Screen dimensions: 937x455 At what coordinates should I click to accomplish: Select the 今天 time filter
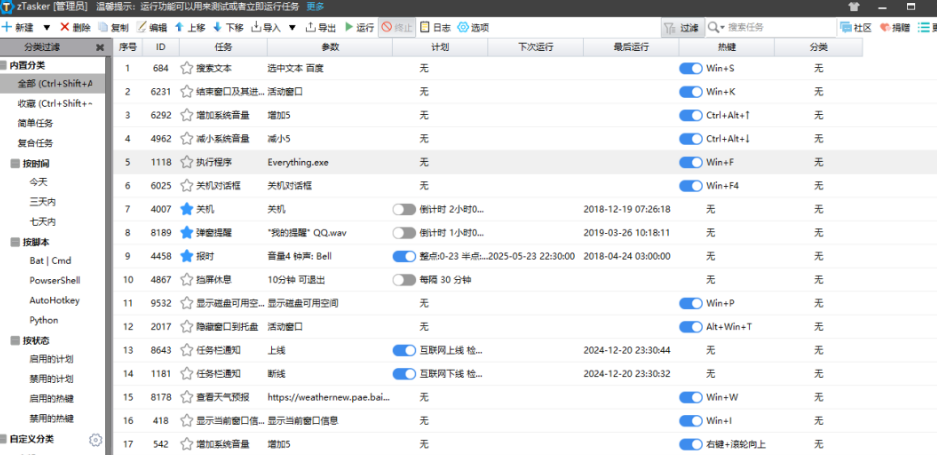[38, 182]
